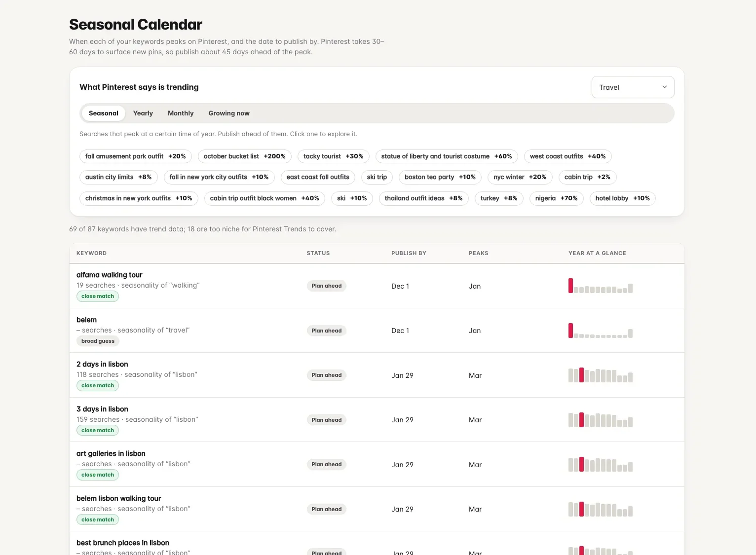Select the west coast outfits chip
Image resolution: width=756 pixels, height=555 pixels.
[568, 156]
